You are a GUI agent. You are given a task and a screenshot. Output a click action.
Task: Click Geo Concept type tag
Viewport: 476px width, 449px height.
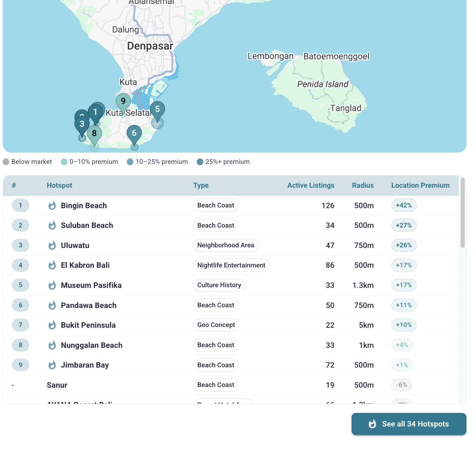(x=216, y=325)
